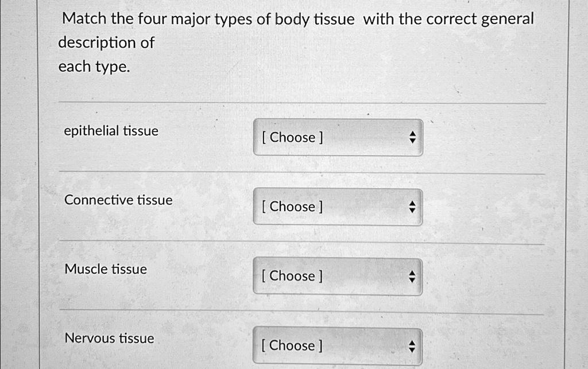588x369 pixels.
Task: Click the Nervous tissue [ Choose ] field
Action: 337,345
